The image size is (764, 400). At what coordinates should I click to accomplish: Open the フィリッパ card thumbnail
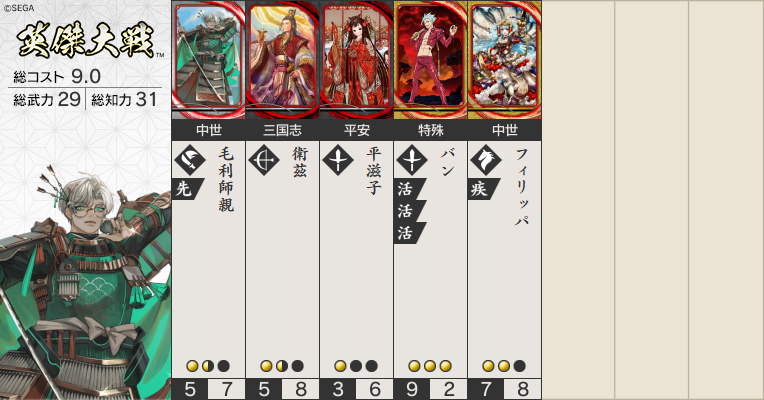tap(505, 59)
